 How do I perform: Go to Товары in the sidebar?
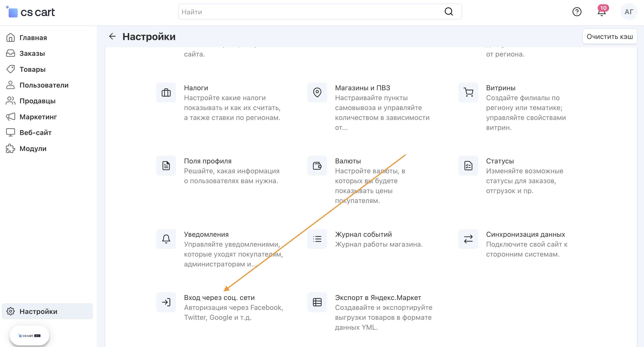coord(33,69)
